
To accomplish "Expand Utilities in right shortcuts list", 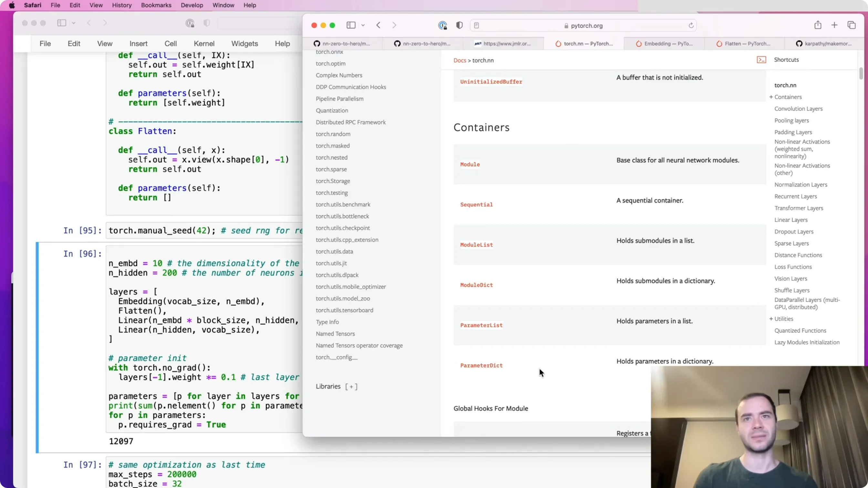I will click(x=771, y=319).
